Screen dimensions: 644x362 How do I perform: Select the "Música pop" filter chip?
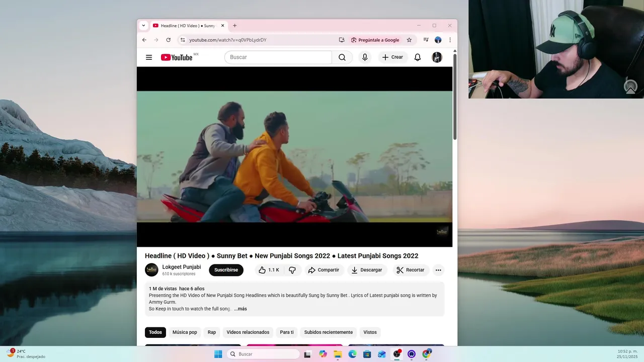tap(185, 332)
